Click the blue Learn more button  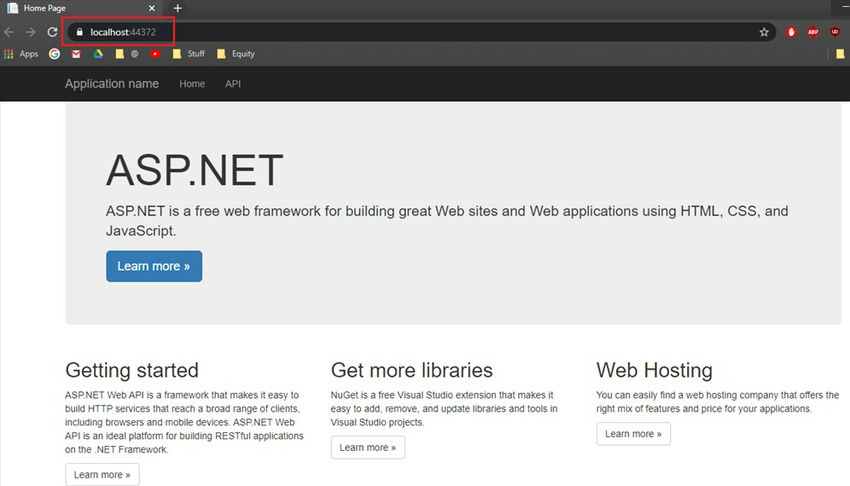154,266
